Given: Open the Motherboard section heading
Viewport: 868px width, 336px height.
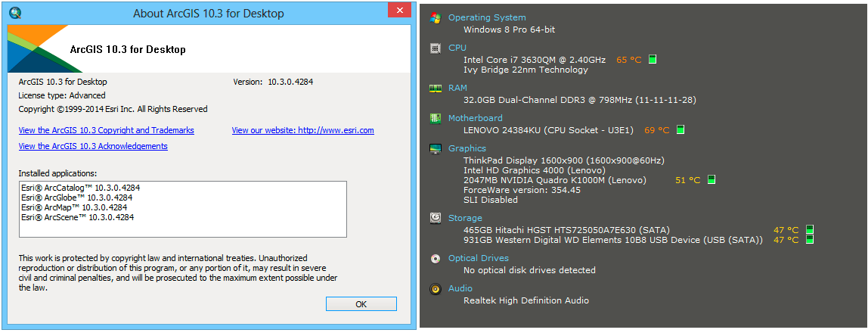Looking at the screenshot, I should [476, 118].
